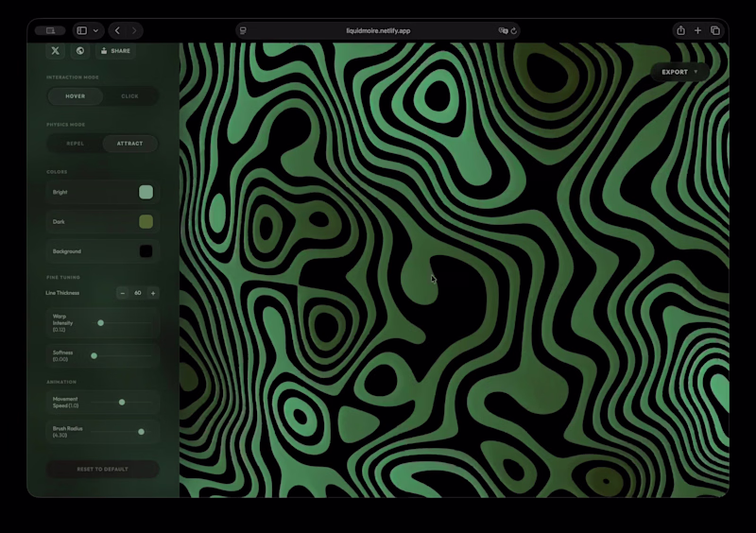Open the EXPORT dropdown
The height and width of the screenshot is (533, 756).
tap(679, 72)
